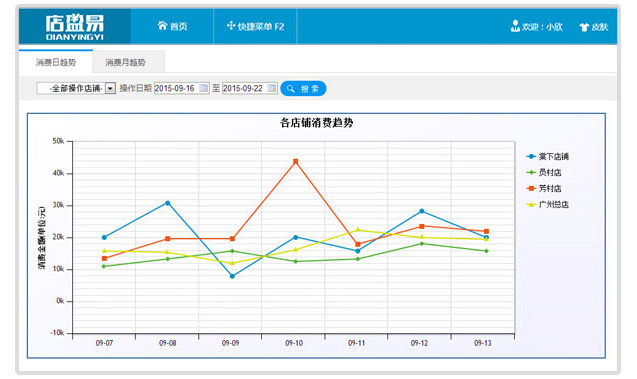Screen dimensions: 637x379
Task: Click the magnifier icon in search button
Action: (x=290, y=89)
